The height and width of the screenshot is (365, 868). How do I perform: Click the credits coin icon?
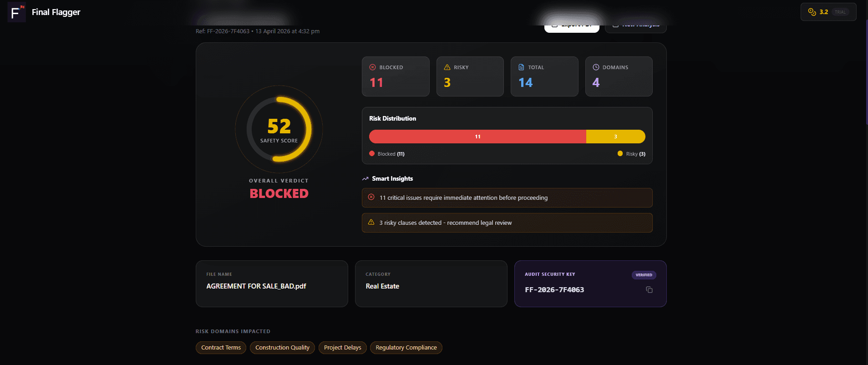coord(812,12)
